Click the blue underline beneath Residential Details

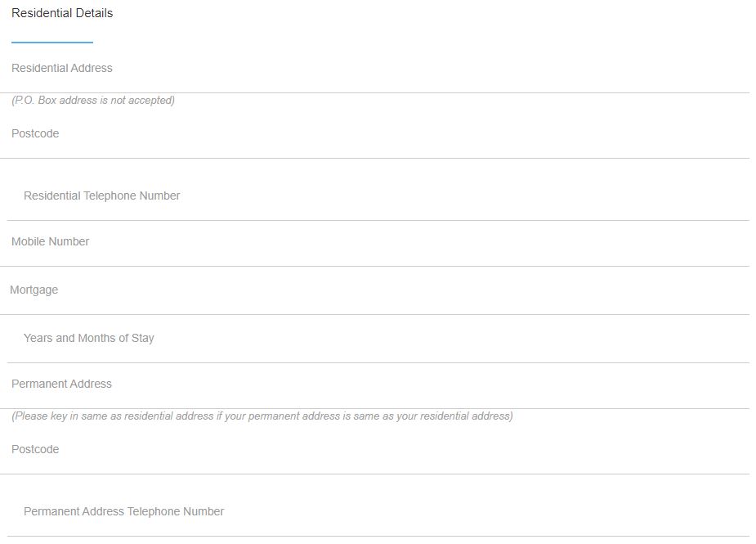(x=52, y=42)
